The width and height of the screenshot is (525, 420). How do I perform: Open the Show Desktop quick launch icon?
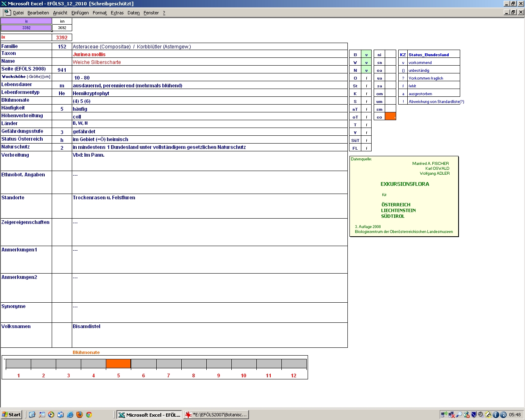coord(42,415)
